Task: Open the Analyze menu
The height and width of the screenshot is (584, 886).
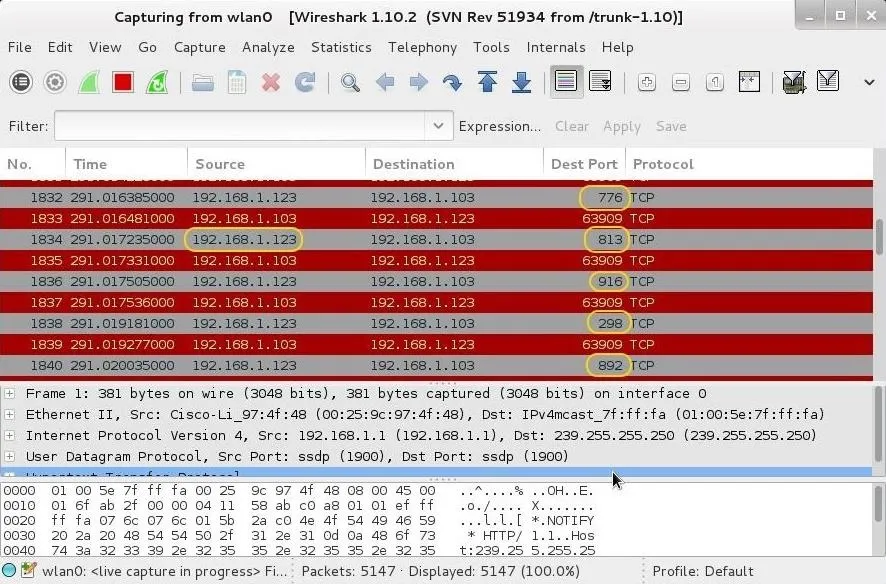Action: 268,47
